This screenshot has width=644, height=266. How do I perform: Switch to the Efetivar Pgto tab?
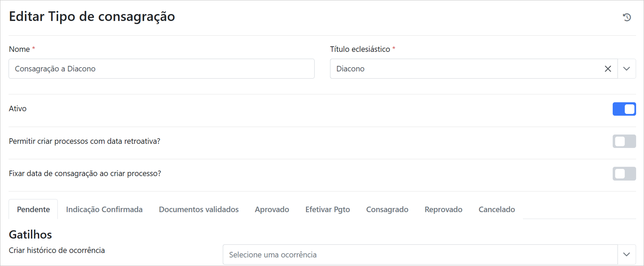327,209
